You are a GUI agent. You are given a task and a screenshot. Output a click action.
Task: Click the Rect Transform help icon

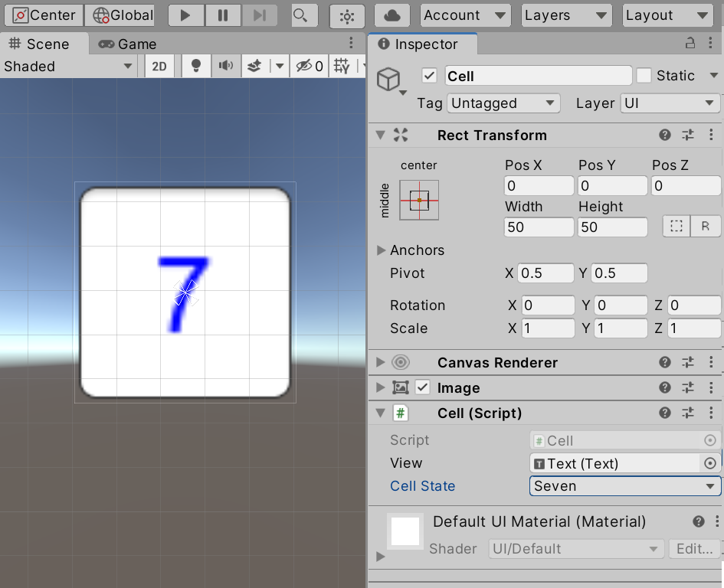pos(665,136)
